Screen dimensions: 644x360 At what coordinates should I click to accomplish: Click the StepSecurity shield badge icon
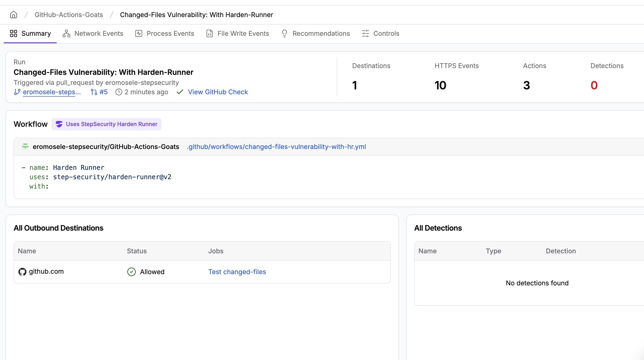(x=59, y=124)
